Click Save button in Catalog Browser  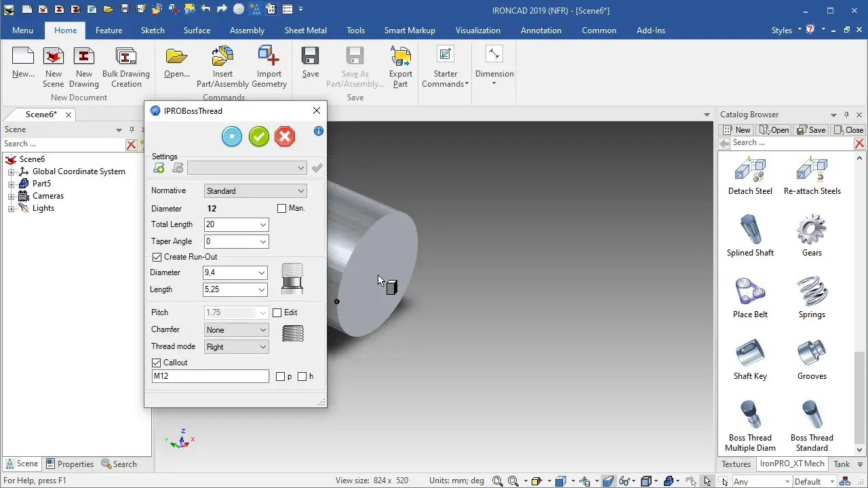[811, 130]
